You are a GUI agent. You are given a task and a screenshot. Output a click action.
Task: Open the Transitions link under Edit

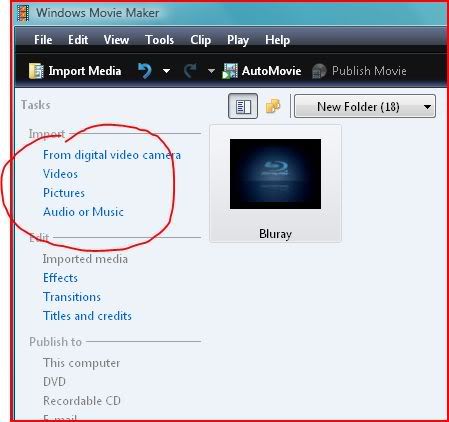(x=72, y=297)
